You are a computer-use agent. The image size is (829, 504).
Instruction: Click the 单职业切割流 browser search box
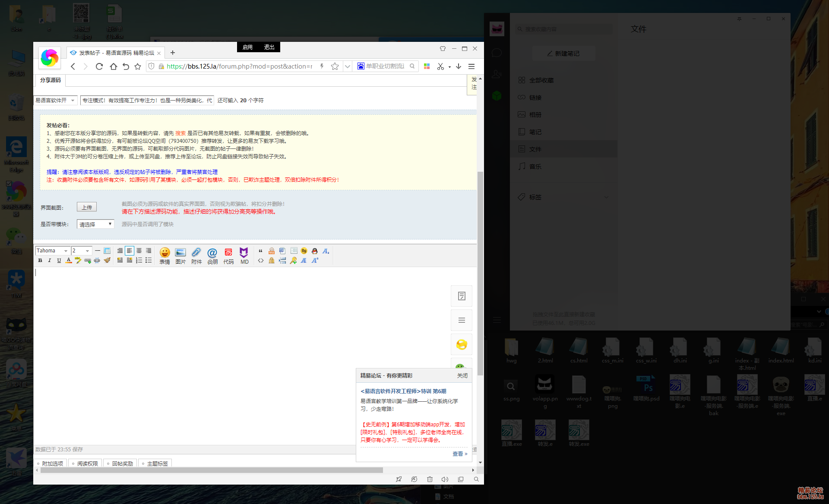[385, 66]
